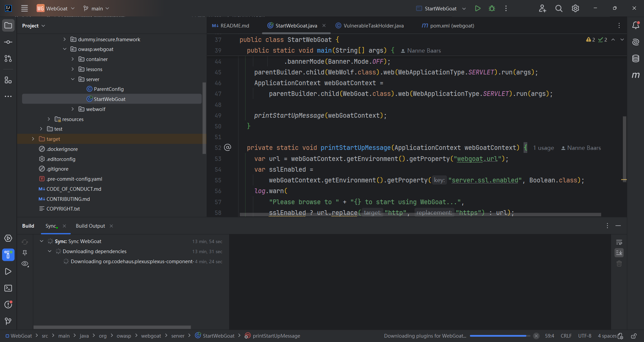Show more tool windows ellipsis

(x=8, y=97)
